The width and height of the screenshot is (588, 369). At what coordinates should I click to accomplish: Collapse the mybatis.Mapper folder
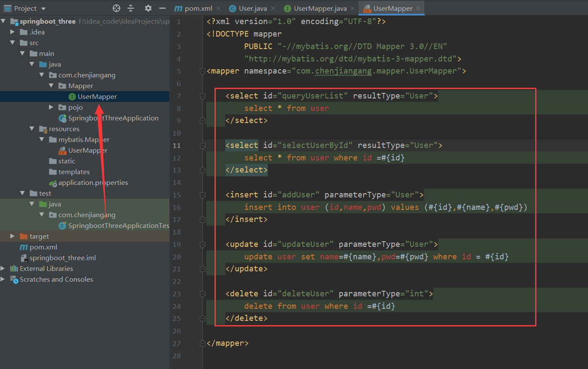tap(42, 139)
